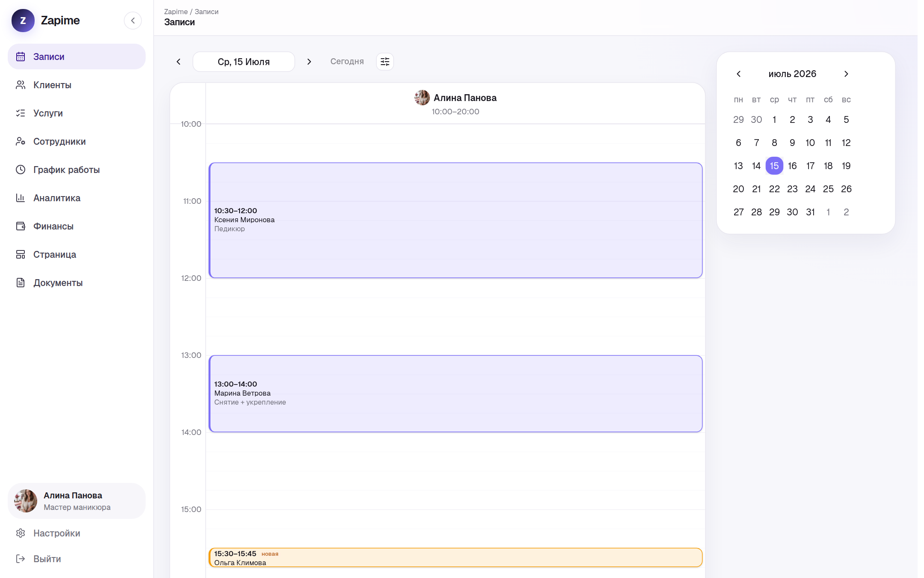Open График работы in the sidebar
Image resolution: width=924 pixels, height=578 pixels.
77,170
